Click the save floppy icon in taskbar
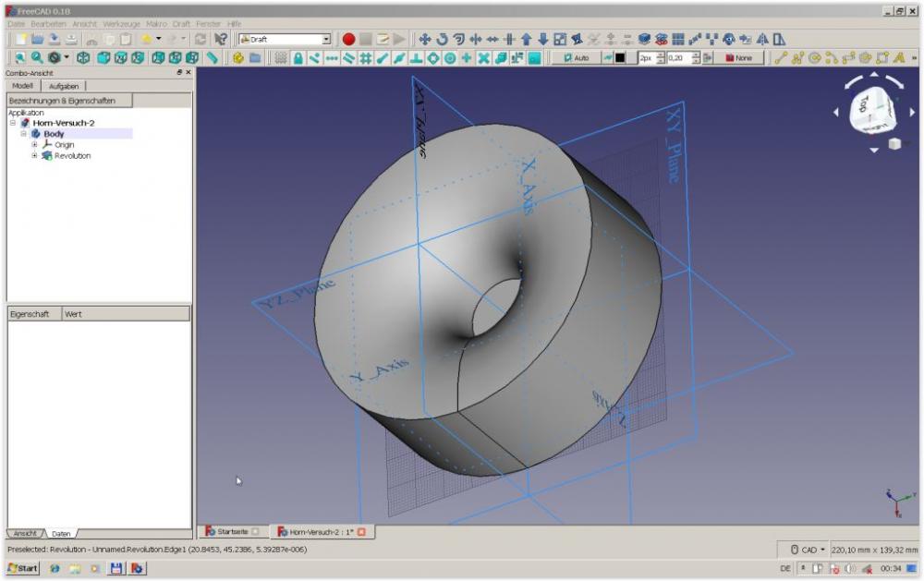 click(116, 568)
